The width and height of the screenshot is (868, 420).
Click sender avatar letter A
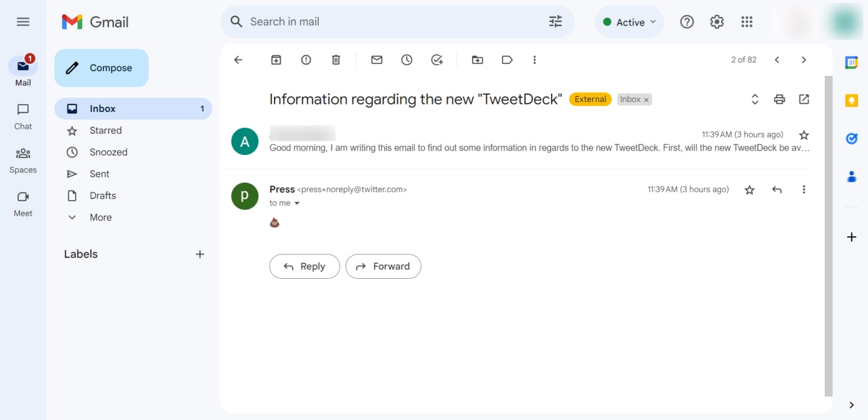click(245, 141)
